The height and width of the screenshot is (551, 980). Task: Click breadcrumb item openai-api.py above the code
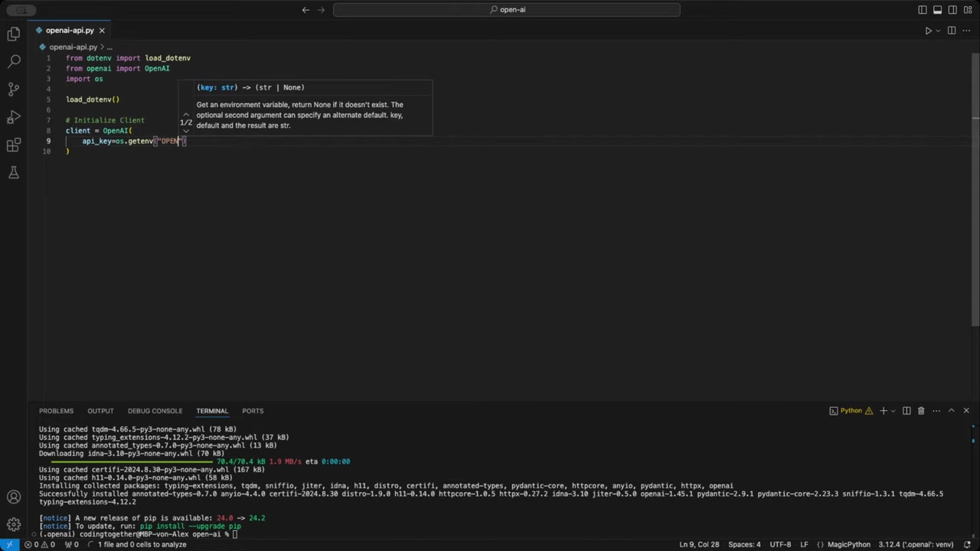pos(73,47)
